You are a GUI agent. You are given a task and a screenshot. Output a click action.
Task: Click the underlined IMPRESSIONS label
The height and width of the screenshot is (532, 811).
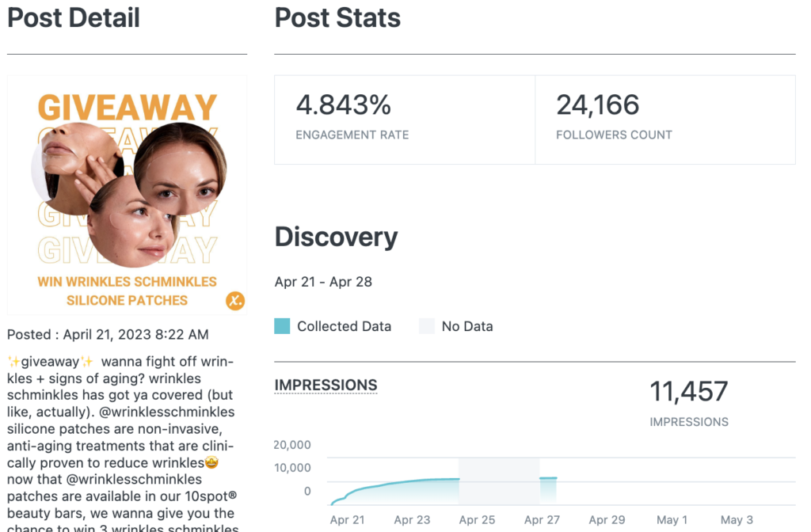pos(326,386)
